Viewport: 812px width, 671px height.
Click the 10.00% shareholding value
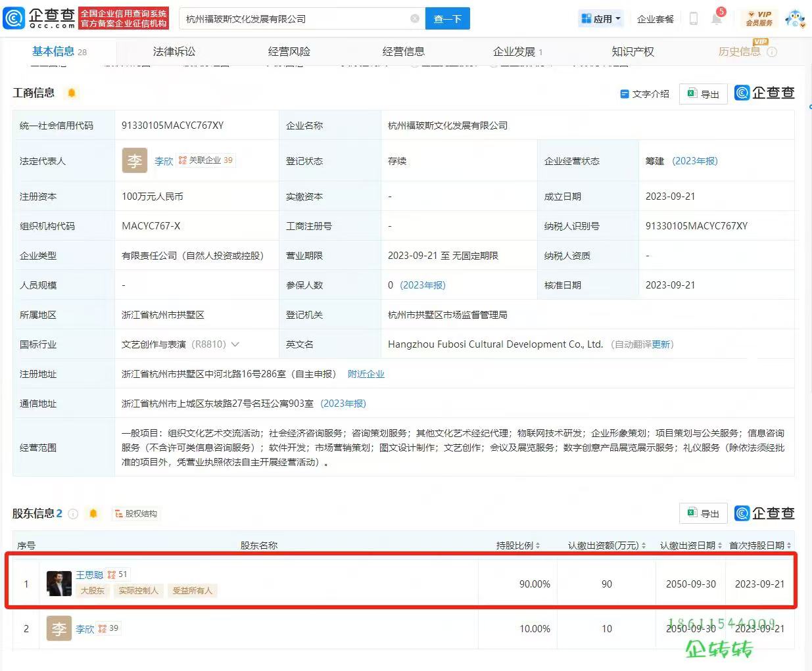pos(535,629)
